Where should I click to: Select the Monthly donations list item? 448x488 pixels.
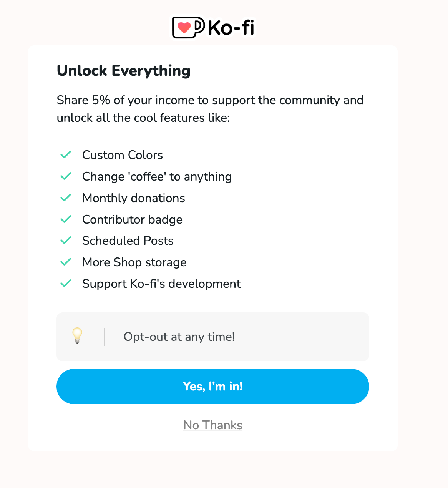(133, 198)
